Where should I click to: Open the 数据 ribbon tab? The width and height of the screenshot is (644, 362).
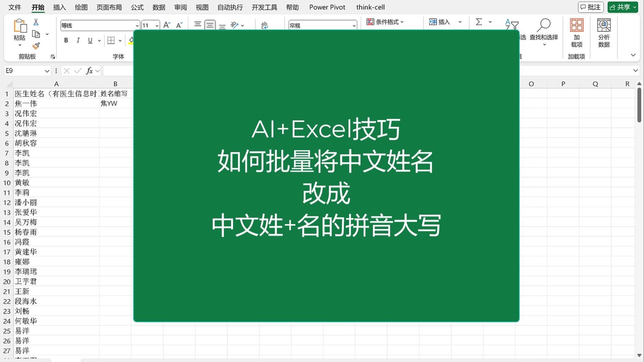coord(159,7)
